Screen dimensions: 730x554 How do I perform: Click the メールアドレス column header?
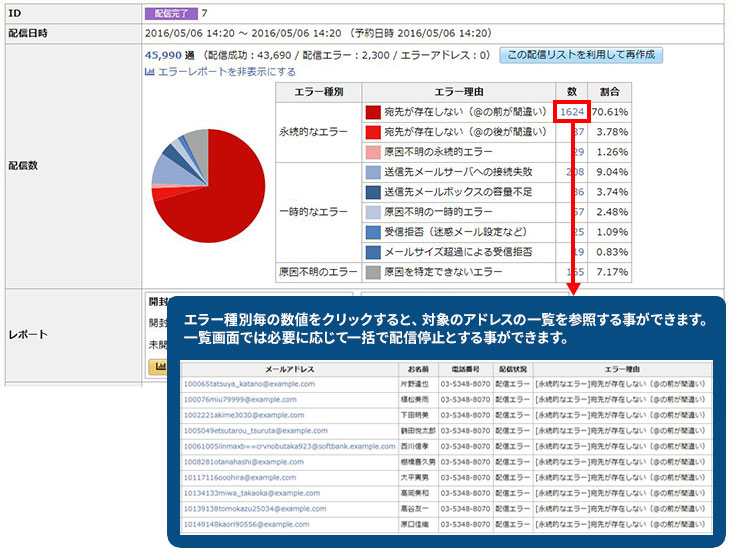[290, 369]
